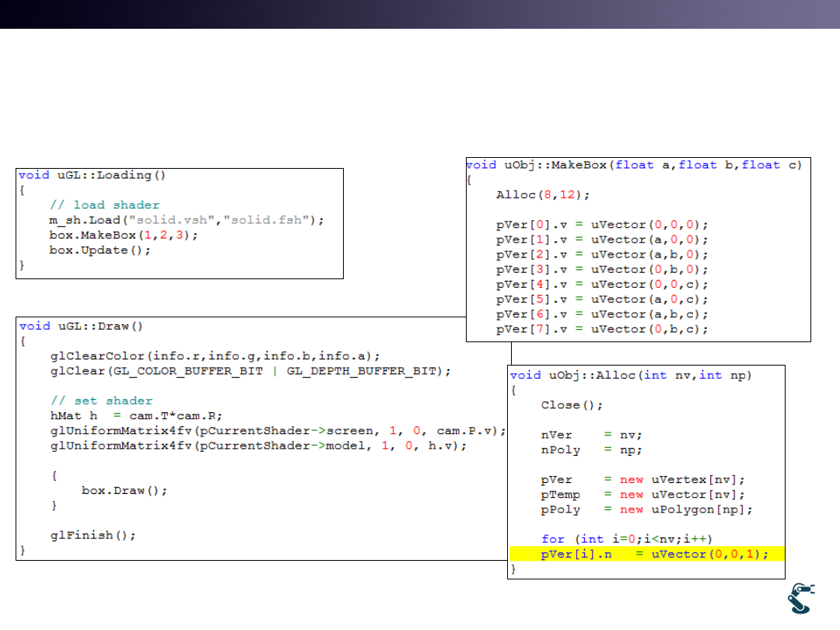Click the glClear(GL_COLOR_BUFFER_BIT | GL_DEPTH_BUFFER_BIT) line

[x=250, y=371]
